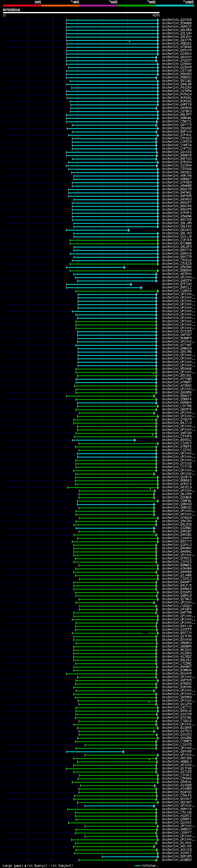Select the UniRef100_Q28YL3 label
Screen dimensions: 197x868
coord(177,545)
